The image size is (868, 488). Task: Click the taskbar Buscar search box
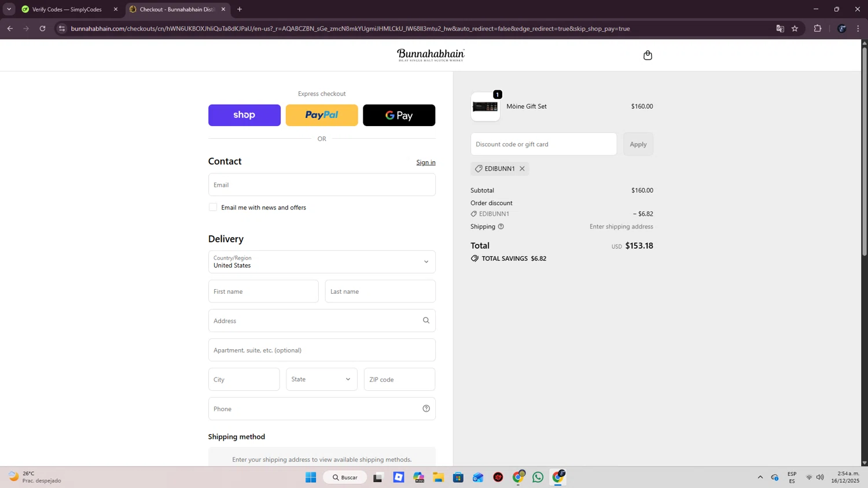345,478
